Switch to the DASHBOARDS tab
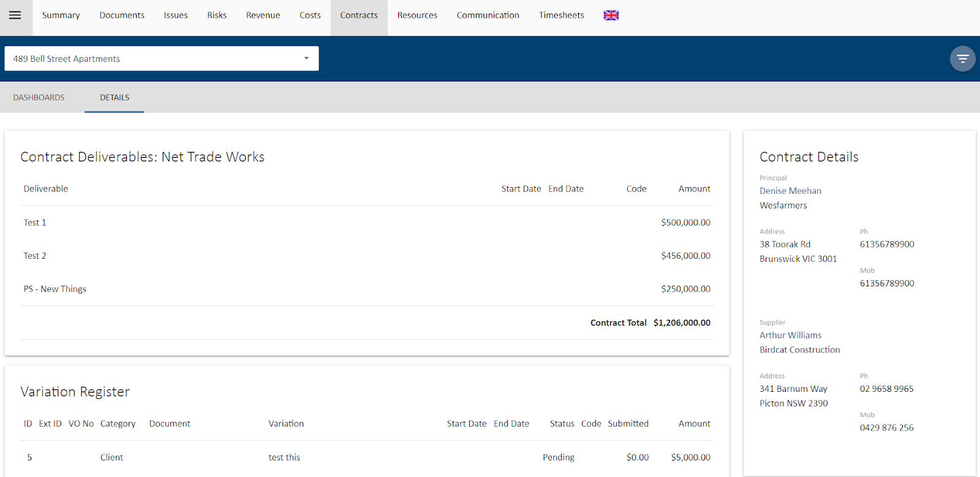This screenshot has width=980, height=477. coord(39,97)
